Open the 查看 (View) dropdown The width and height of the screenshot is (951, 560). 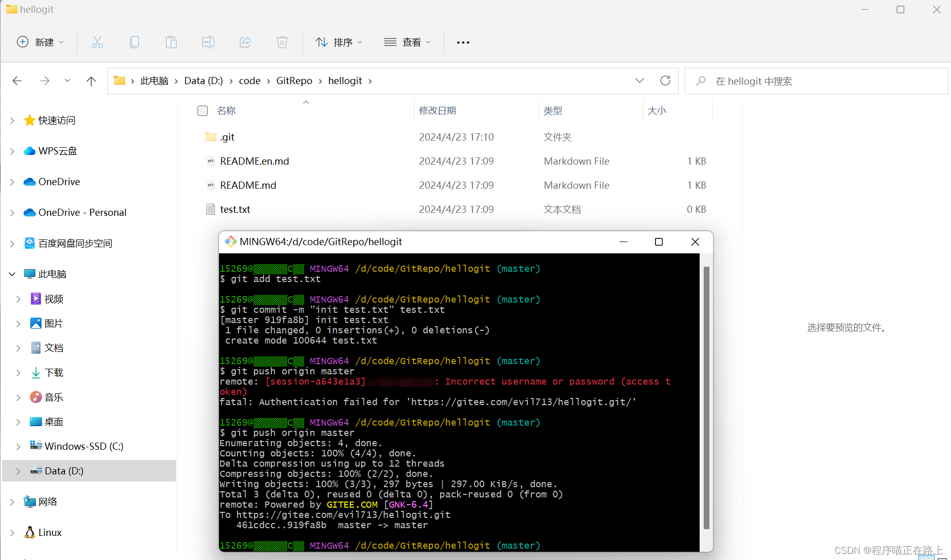(408, 42)
